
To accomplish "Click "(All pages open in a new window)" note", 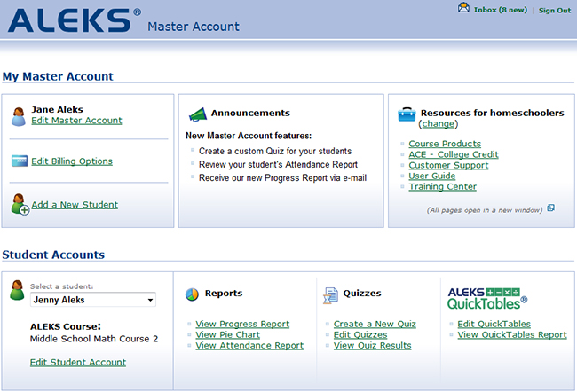I will click(x=485, y=210).
